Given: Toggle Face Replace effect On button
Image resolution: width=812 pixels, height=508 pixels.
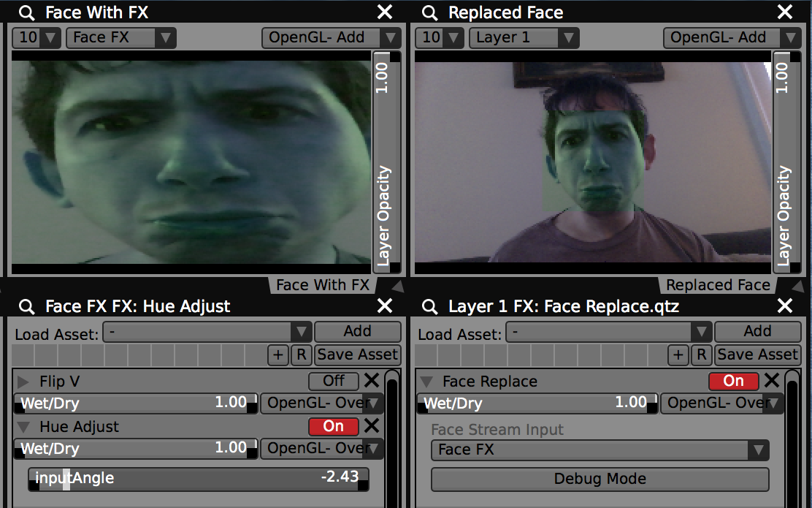Looking at the screenshot, I should [734, 381].
